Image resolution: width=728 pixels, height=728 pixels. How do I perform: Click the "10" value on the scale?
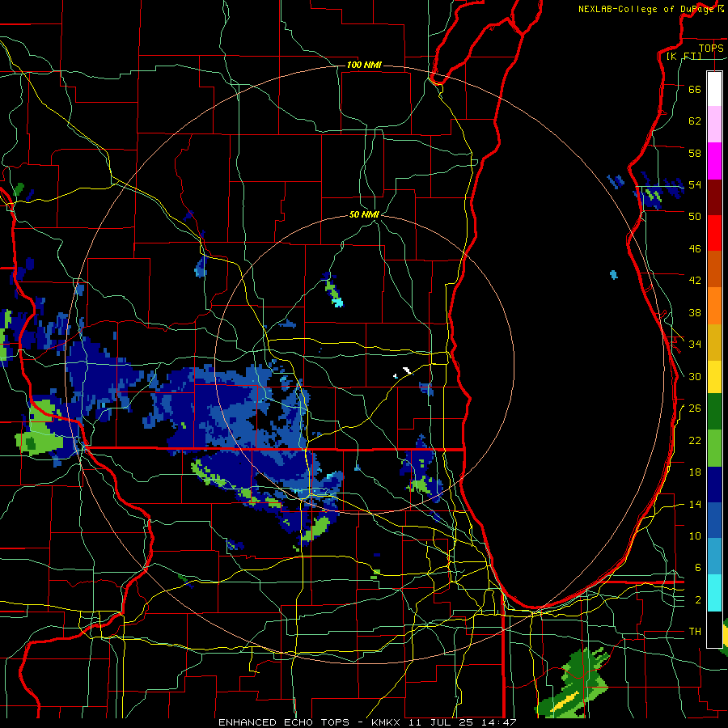click(695, 536)
